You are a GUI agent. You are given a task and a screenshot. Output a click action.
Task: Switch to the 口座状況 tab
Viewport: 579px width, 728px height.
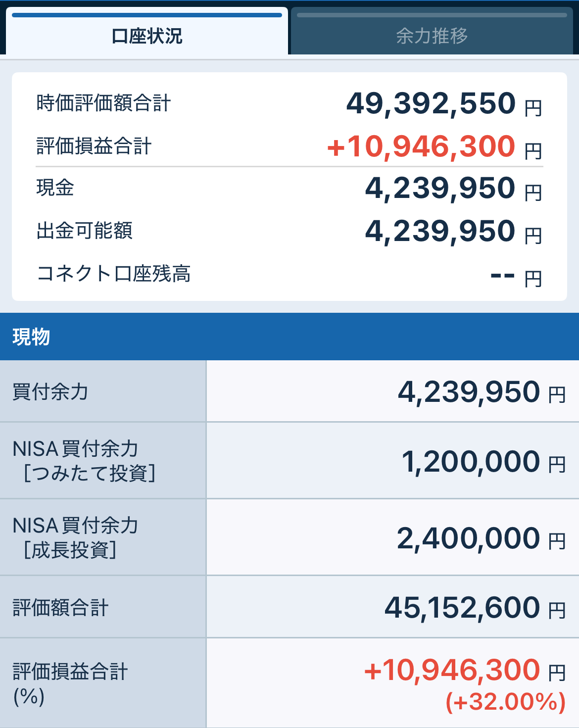(147, 36)
